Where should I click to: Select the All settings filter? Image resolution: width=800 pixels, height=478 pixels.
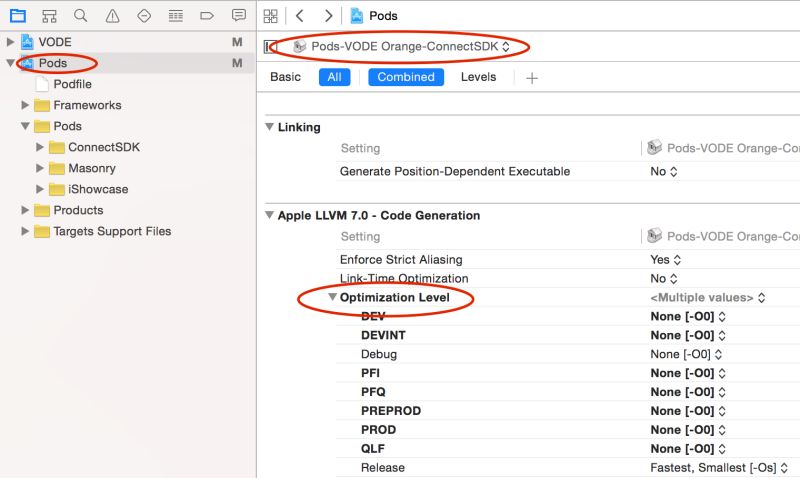335,77
